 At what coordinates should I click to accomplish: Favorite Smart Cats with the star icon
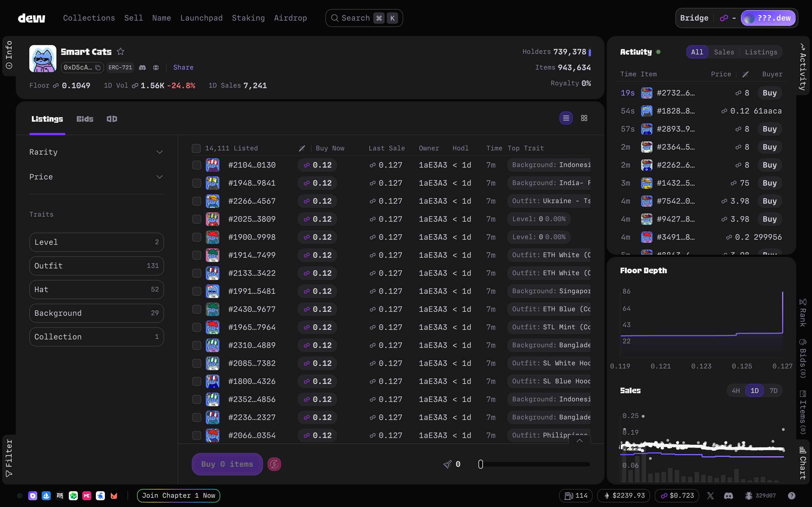pyautogui.click(x=120, y=52)
